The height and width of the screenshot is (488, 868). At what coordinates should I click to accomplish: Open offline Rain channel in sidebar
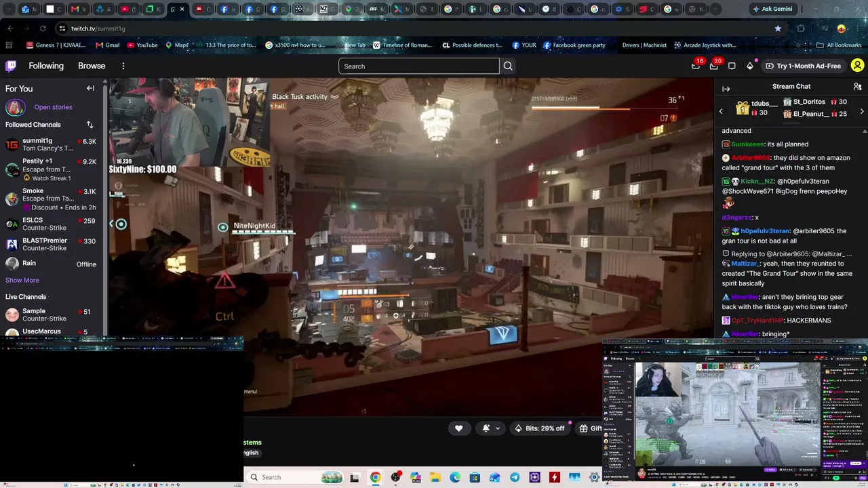click(x=52, y=264)
